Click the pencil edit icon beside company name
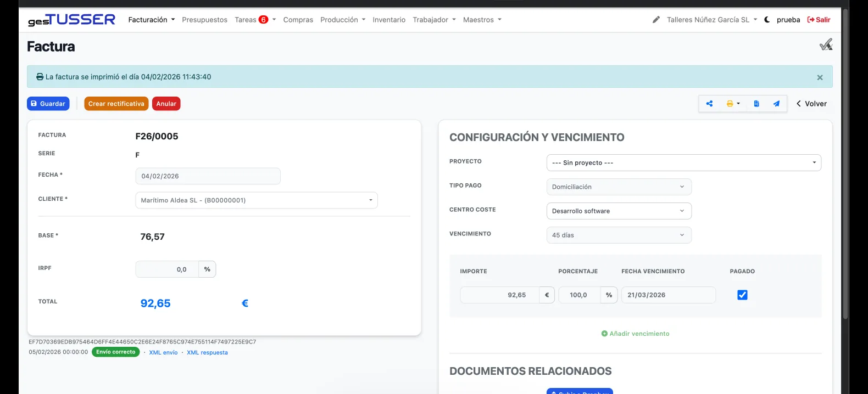This screenshot has height=394, width=868. 656,20
